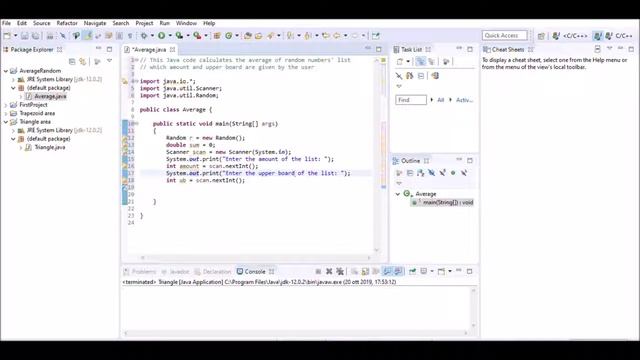Select main(String[]) : void in Outline
This screenshot has height=360, width=640.
pos(443,202)
